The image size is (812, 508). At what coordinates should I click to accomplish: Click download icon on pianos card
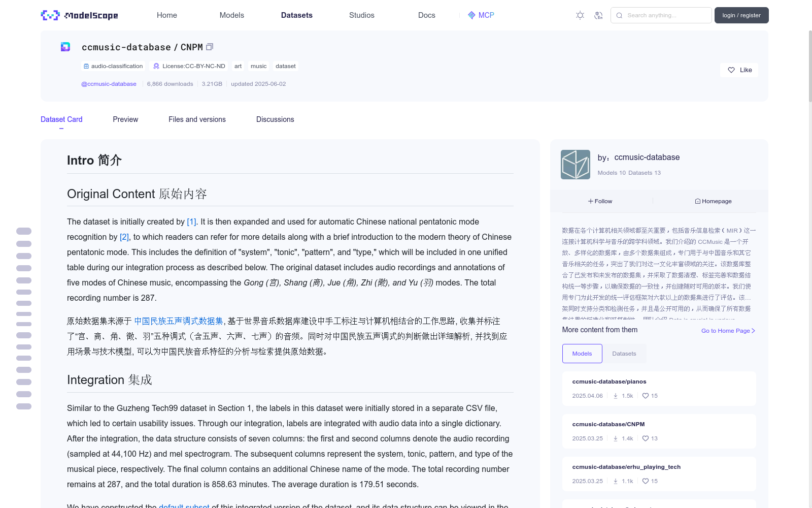[x=616, y=396]
